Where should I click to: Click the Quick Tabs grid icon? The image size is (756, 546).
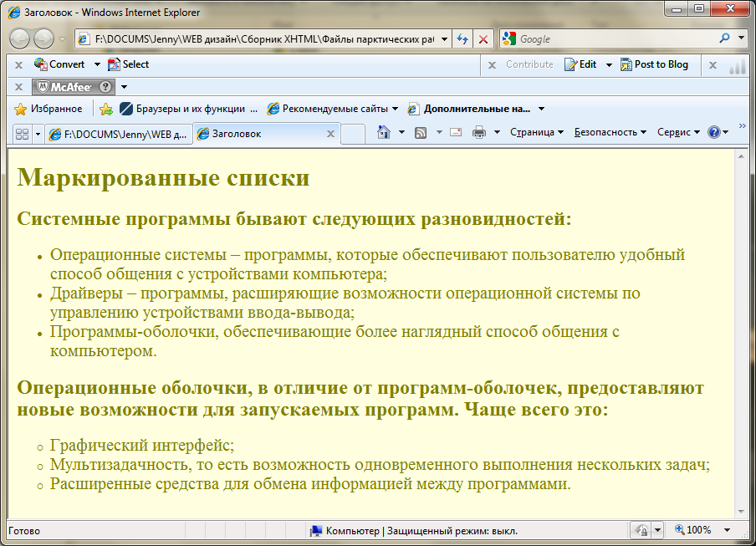point(22,134)
